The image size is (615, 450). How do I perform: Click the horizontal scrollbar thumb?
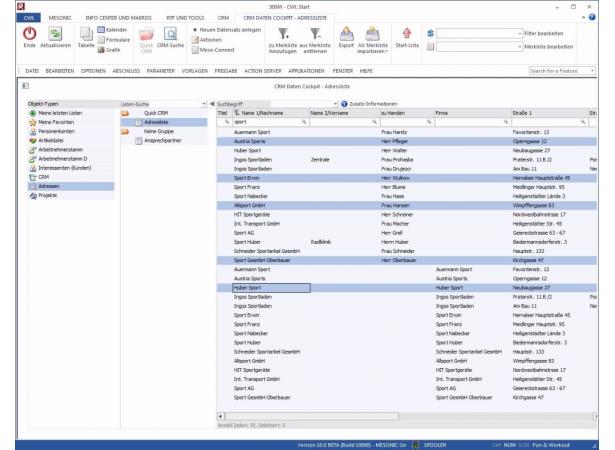[311, 416]
